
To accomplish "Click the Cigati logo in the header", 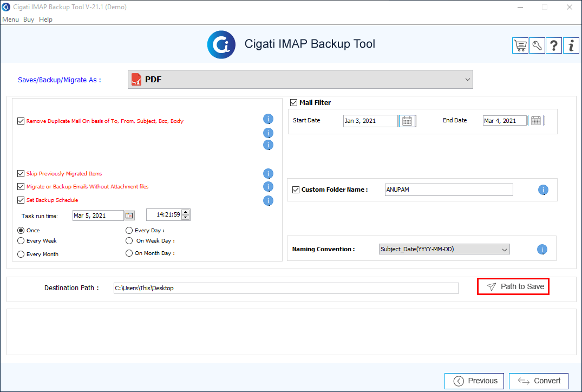I will tap(221, 44).
